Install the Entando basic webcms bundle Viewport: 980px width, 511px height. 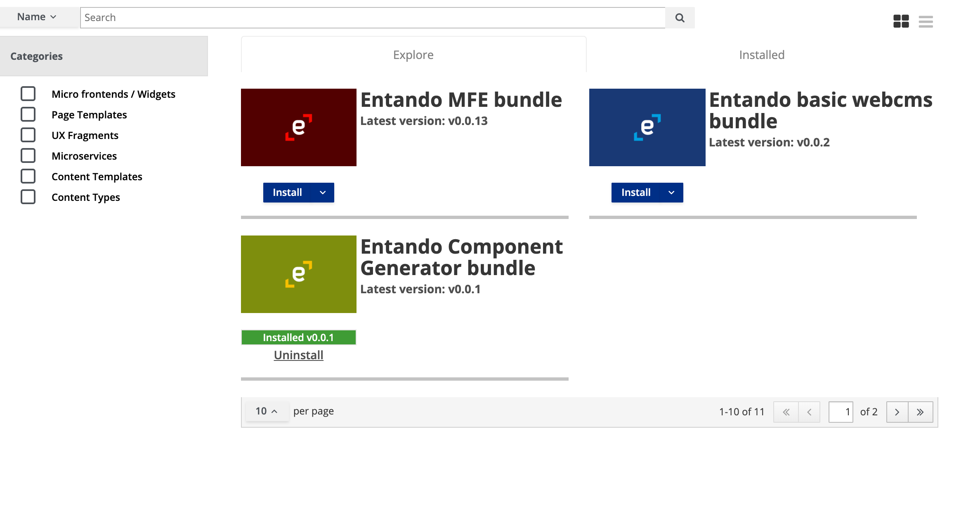point(636,192)
